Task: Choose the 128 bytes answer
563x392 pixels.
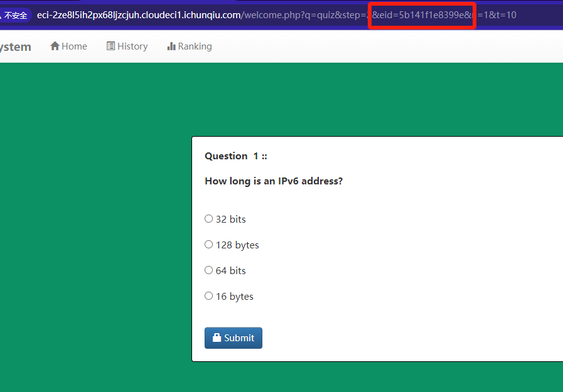Action: click(208, 245)
